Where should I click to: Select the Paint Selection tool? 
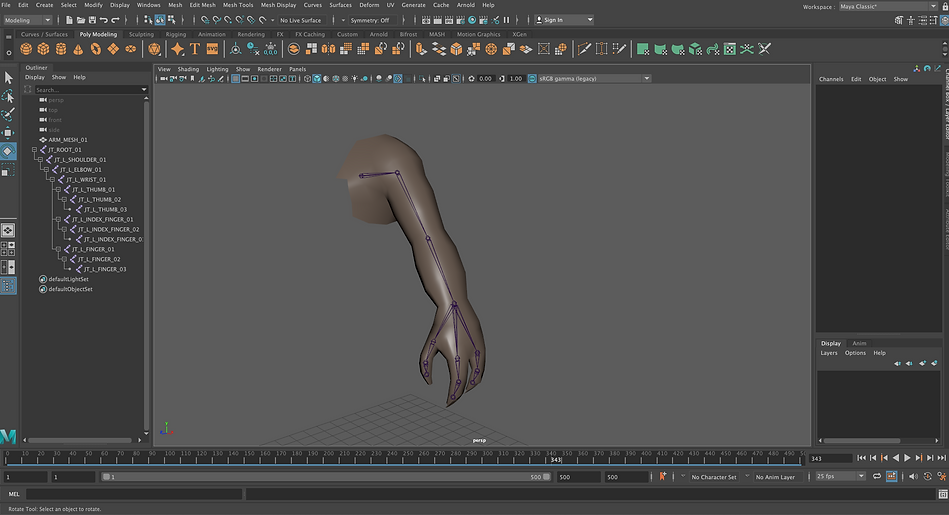(8, 114)
